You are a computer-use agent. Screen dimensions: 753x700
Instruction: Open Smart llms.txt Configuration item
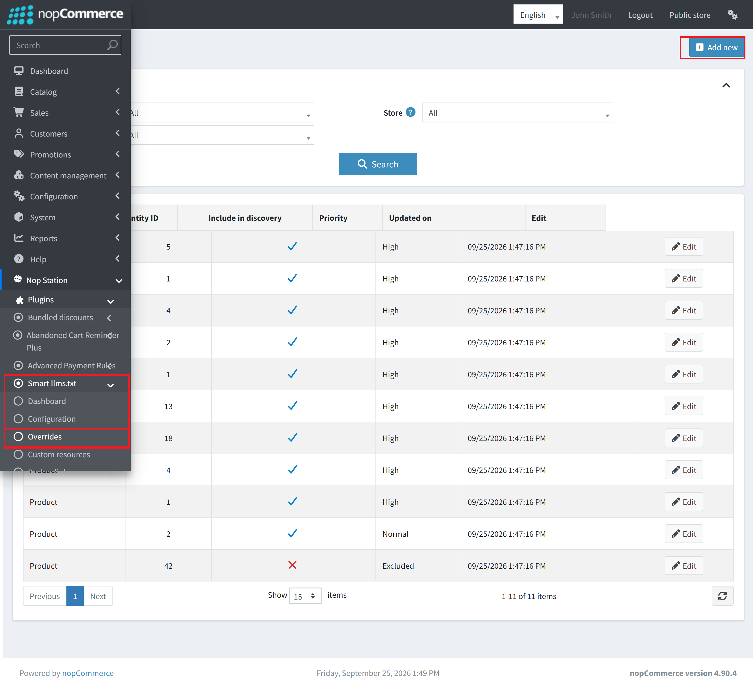point(52,419)
